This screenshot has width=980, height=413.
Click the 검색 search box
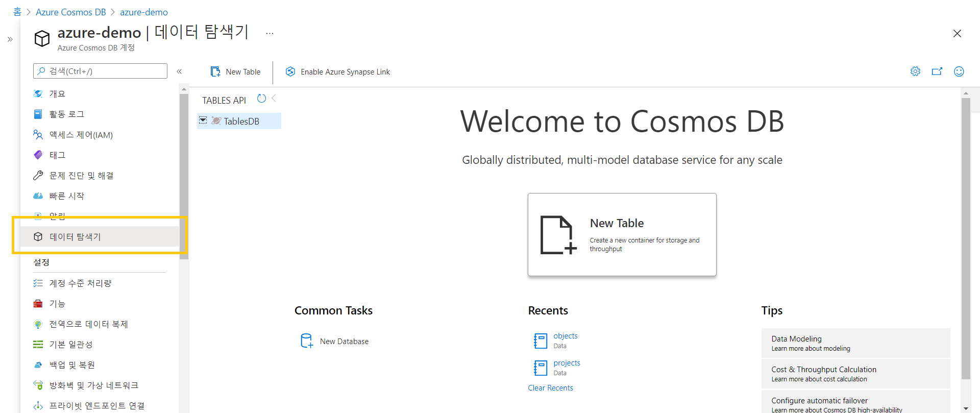[100, 71]
